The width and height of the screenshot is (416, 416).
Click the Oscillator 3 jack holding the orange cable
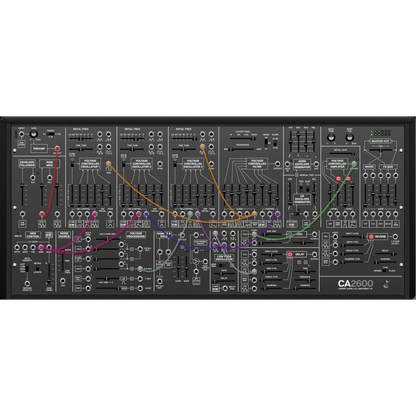[202, 146]
